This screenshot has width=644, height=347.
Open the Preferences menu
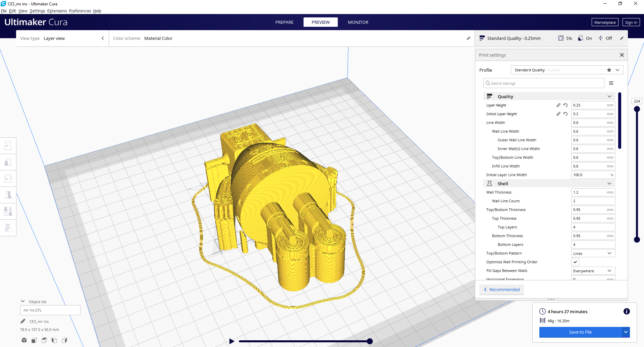[x=80, y=11]
